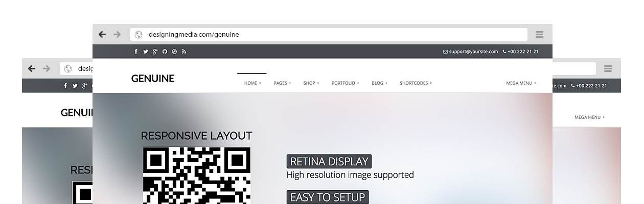The width and height of the screenshot is (644, 204).
Task: Expand the PAGES menu
Action: [282, 83]
